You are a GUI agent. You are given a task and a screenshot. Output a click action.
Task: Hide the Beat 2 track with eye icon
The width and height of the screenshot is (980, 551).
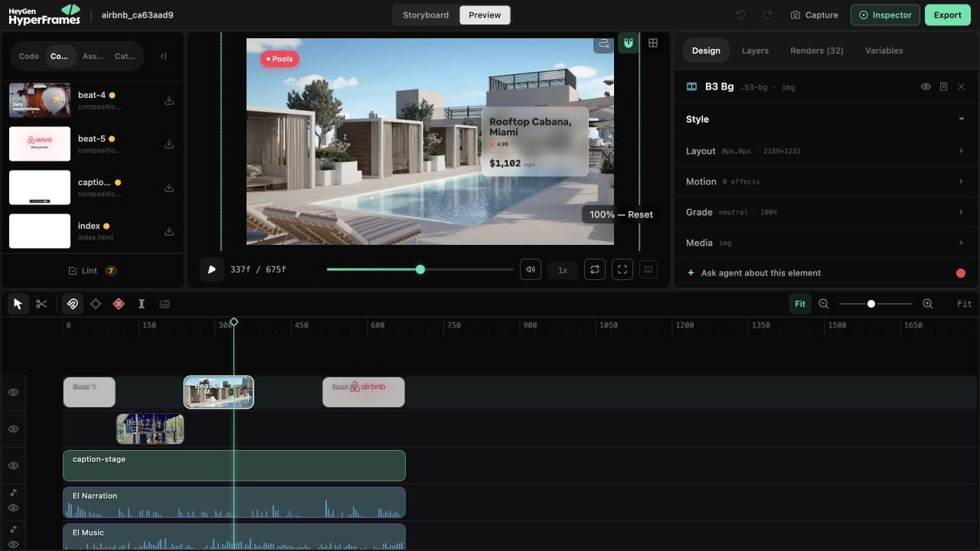point(13,429)
